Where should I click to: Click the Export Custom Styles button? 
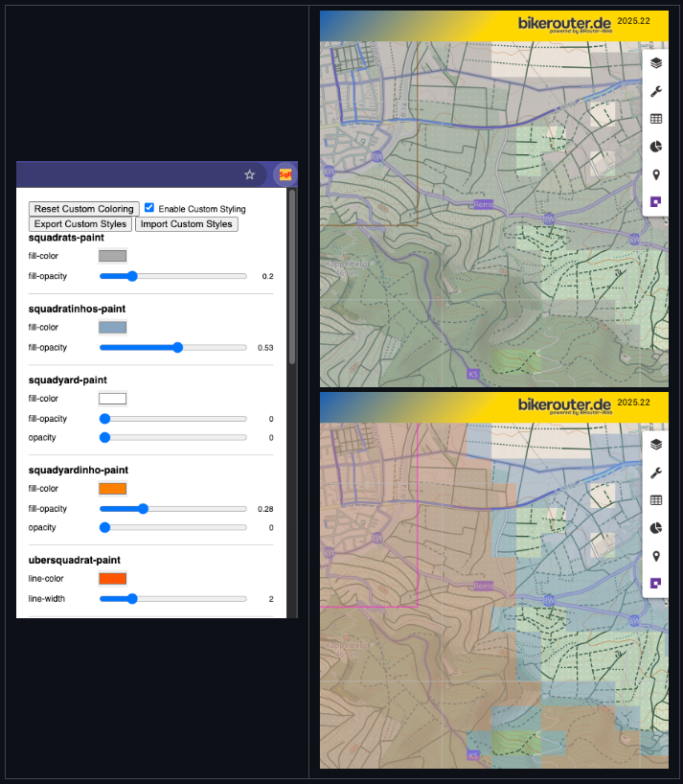[80, 224]
